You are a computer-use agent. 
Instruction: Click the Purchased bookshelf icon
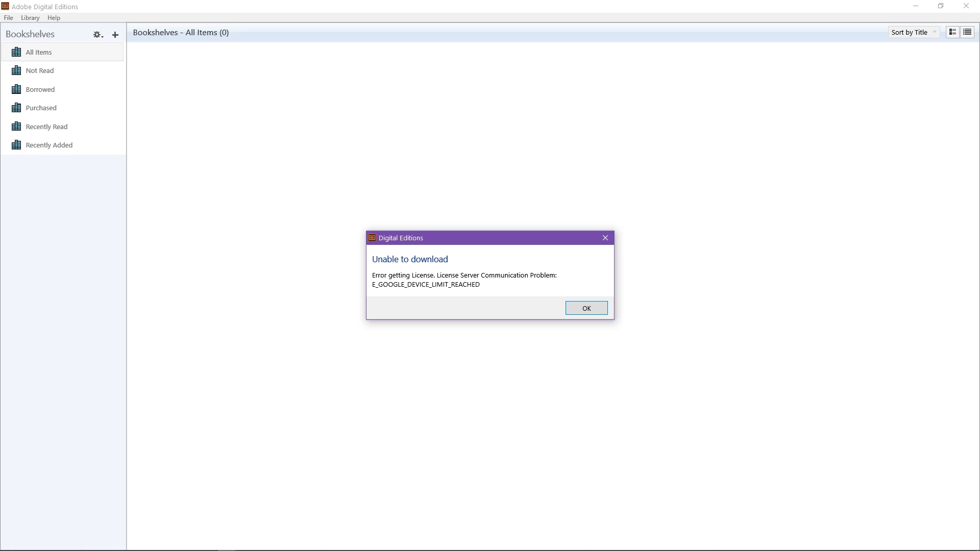click(x=16, y=108)
